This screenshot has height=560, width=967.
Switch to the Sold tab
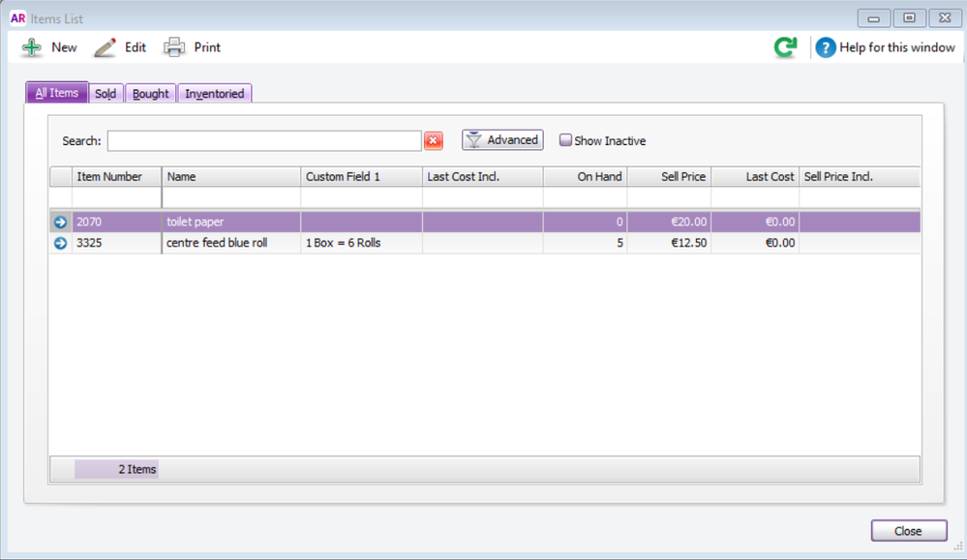(106, 94)
